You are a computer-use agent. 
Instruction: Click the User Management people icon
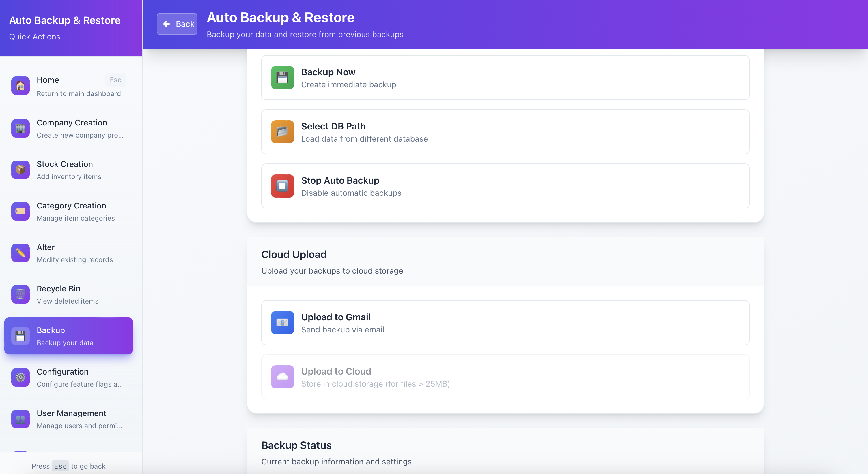[x=20, y=419]
